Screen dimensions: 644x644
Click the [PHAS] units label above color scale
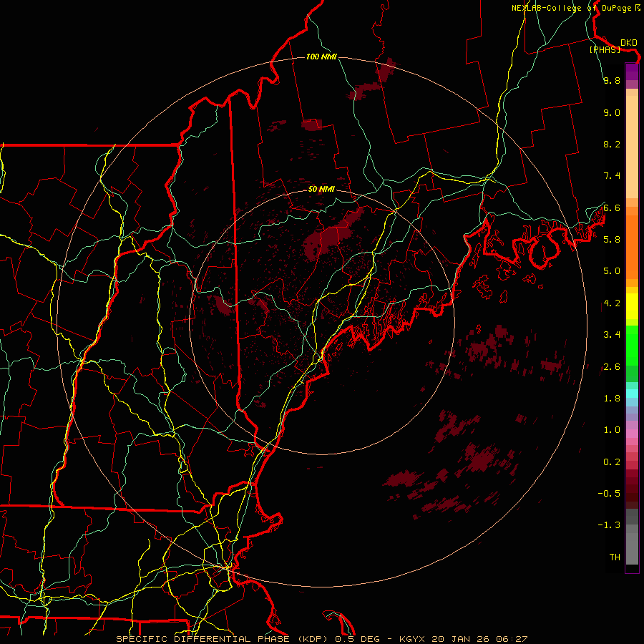[x=605, y=49]
